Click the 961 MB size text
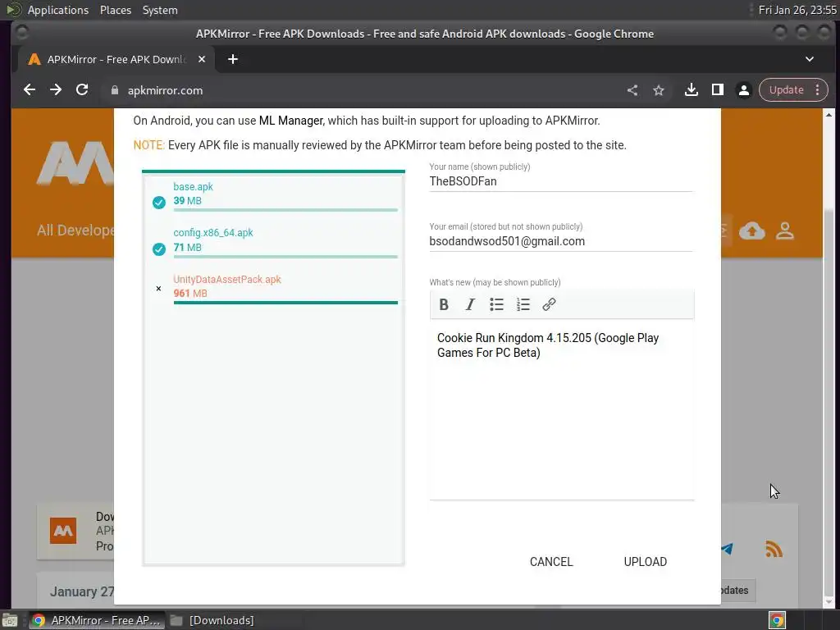 click(190, 294)
